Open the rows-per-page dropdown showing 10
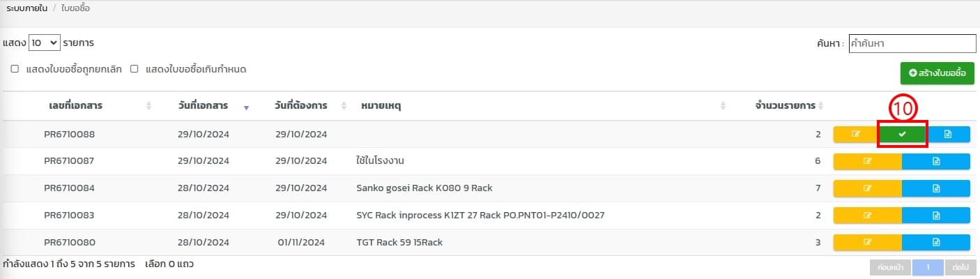Viewport: 980px width, 279px height. 45,43
